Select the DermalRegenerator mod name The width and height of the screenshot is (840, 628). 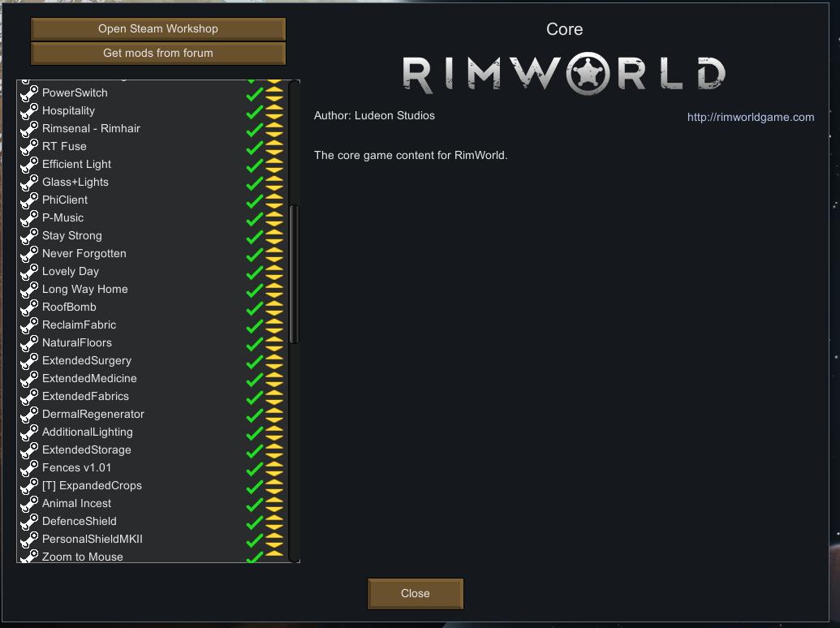coord(93,415)
